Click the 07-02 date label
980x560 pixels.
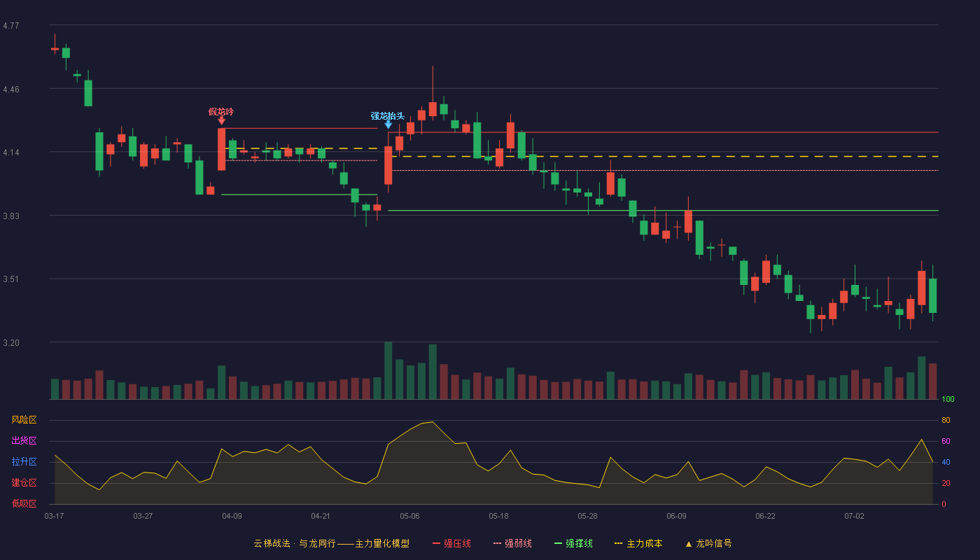854,516
